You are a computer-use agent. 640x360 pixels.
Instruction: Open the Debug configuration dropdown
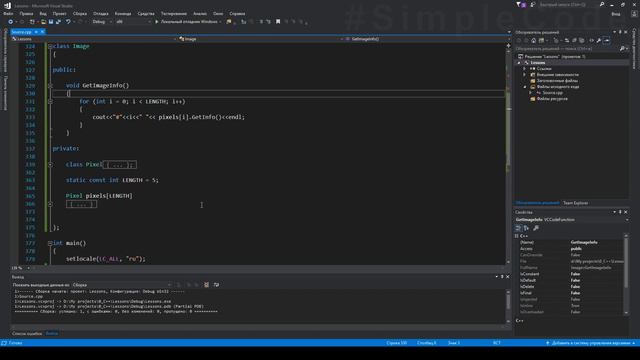[x=102, y=22]
